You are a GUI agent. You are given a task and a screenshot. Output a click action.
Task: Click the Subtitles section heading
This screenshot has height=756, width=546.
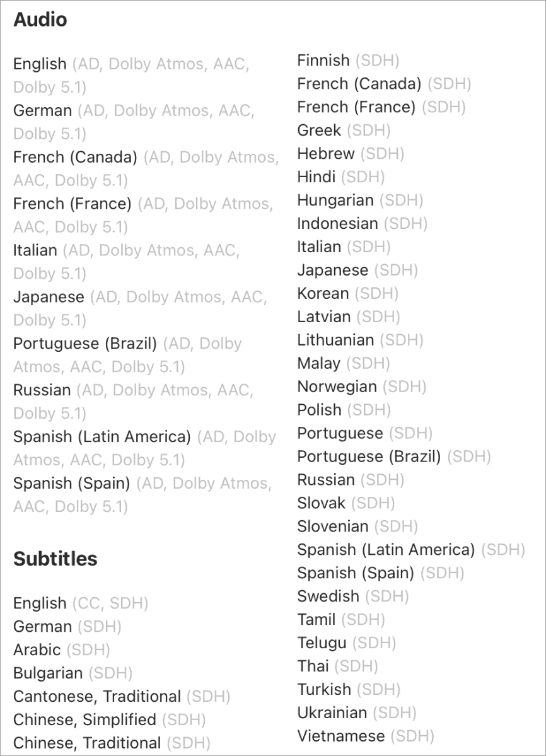(55, 559)
